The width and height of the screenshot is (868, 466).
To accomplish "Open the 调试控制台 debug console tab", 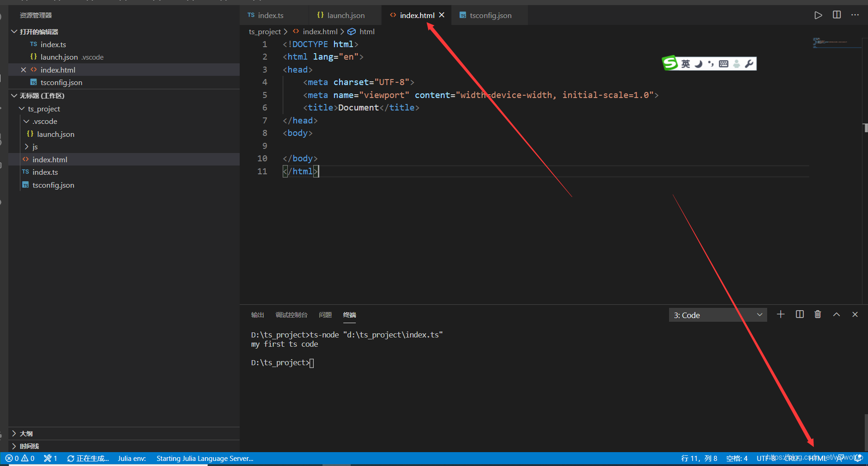I will [291, 315].
